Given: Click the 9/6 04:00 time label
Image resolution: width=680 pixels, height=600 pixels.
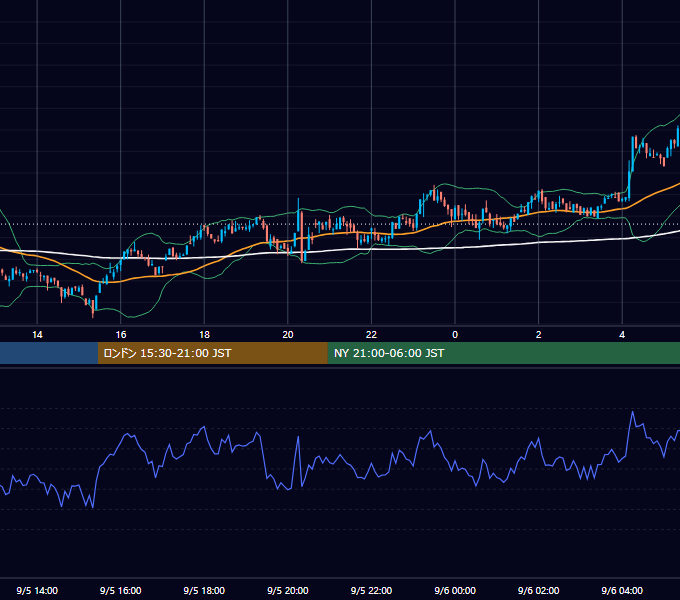Looking at the screenshot, I should pyautogui.click(x=622, y=590).
